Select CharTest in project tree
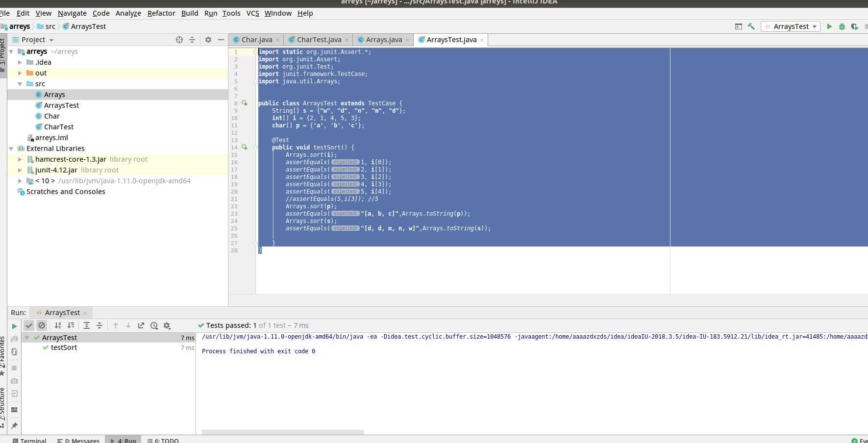Screen dimensions: 868x443 (58, 127)
